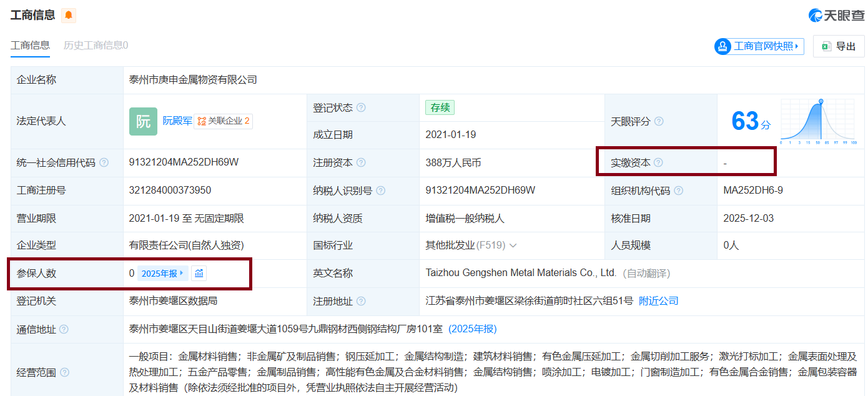The width and height of the screenshot is (868, 396).
Task: Switch to the 历史工商信息 tab
Action: click(x=96, y=45)
